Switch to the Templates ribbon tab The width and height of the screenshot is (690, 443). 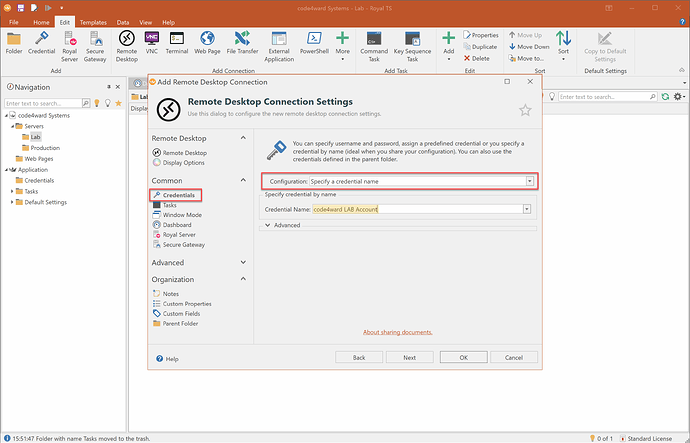point(95,20)
